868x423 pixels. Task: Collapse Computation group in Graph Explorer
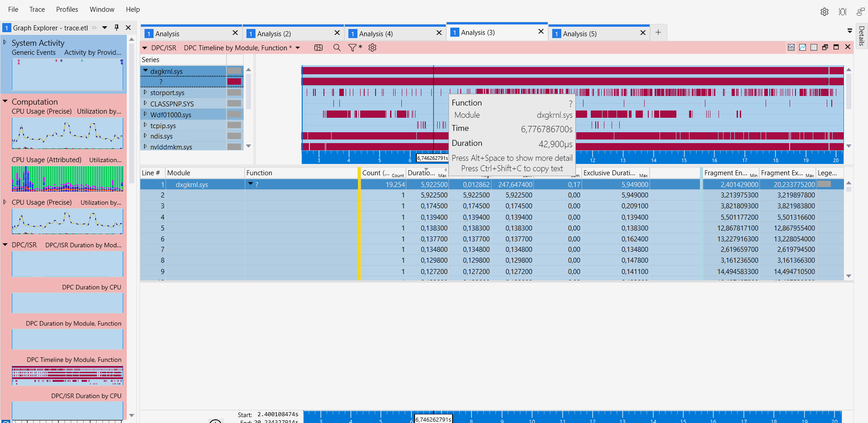5,101
